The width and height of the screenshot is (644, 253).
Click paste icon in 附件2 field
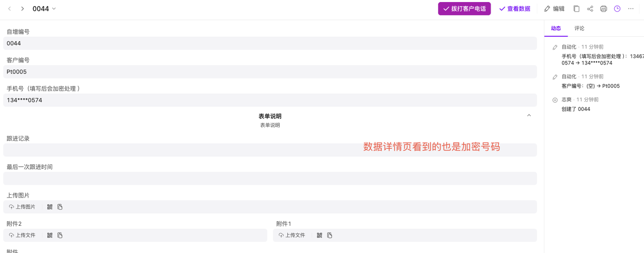click(60, 235)
